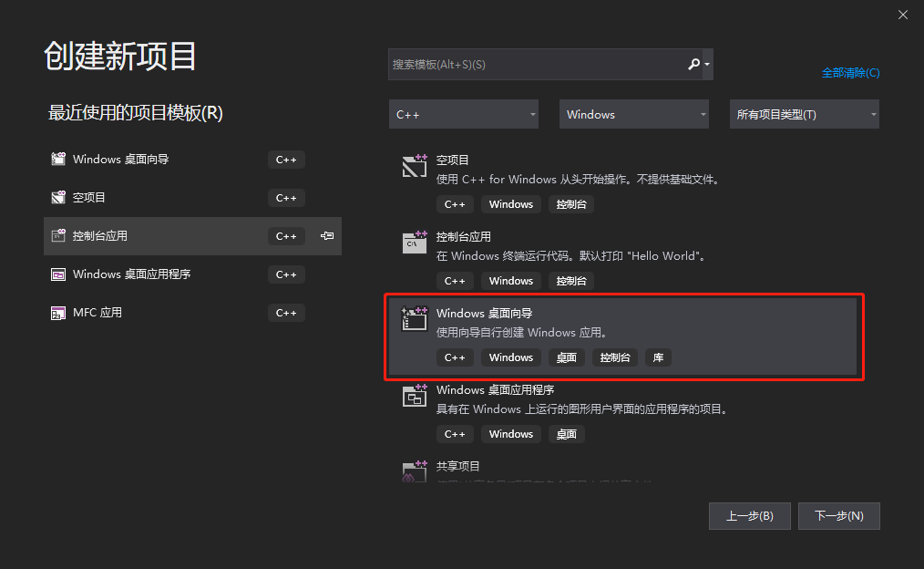This screenshot has height=569, width=924.
Task: Click the MFC 应用 icon in recent list
Action: [x=57, y=313]
